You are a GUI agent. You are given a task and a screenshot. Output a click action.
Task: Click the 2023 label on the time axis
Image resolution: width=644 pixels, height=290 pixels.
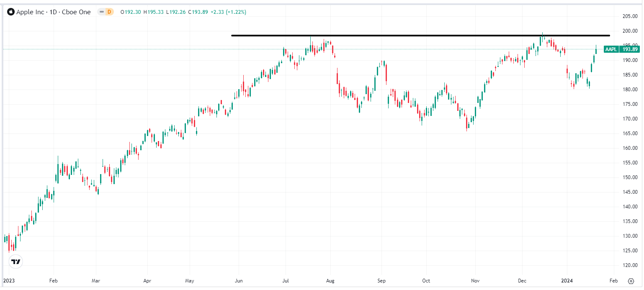point(8,281)
